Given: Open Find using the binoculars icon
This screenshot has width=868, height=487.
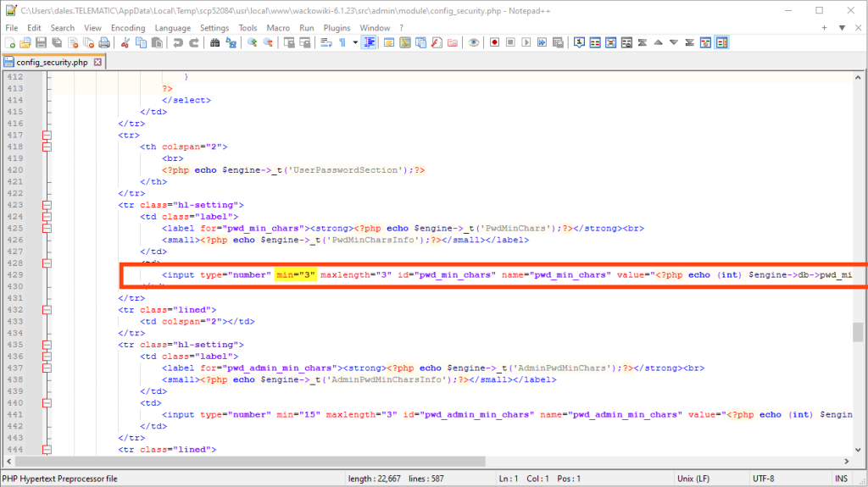Looking at the screenshot, I should [215, 42].
